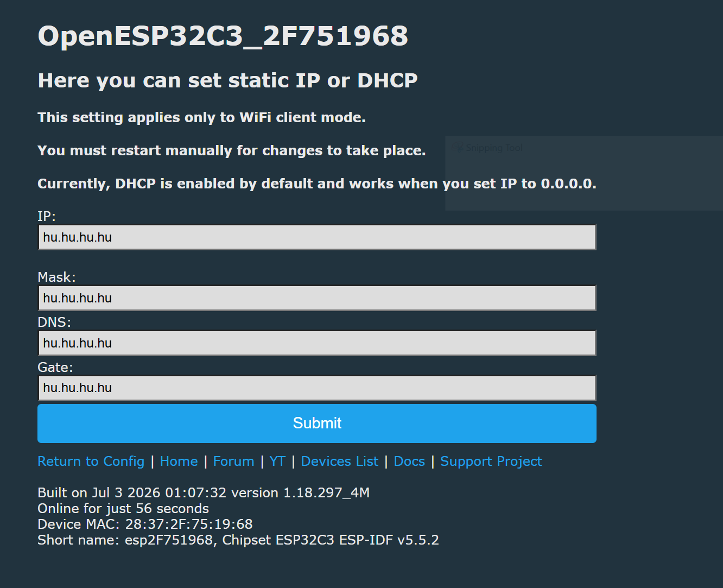Click the Support Project link
This screenshot has height=588, width=723.
click(x=491, y=461)
